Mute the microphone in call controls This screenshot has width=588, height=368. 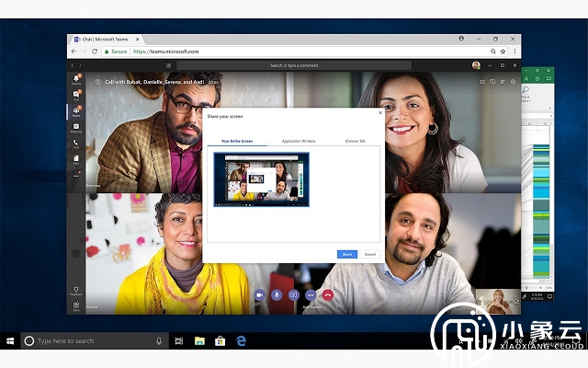277,295
